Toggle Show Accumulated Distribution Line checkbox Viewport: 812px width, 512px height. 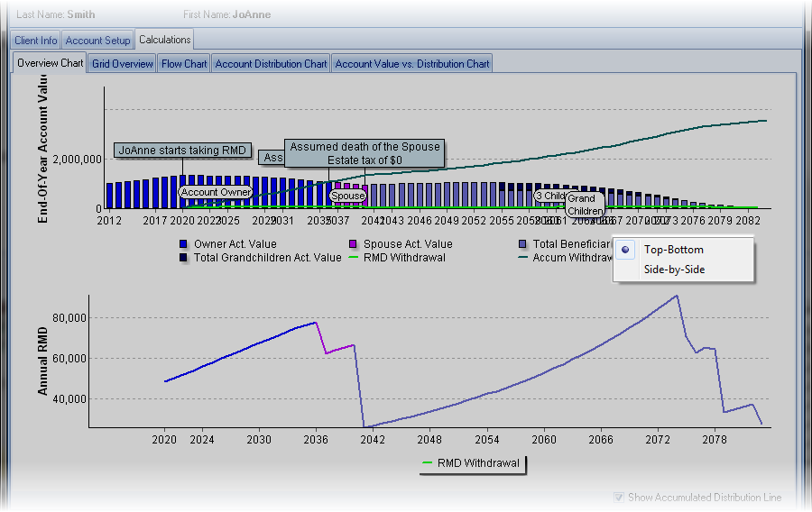coord(619,498)
